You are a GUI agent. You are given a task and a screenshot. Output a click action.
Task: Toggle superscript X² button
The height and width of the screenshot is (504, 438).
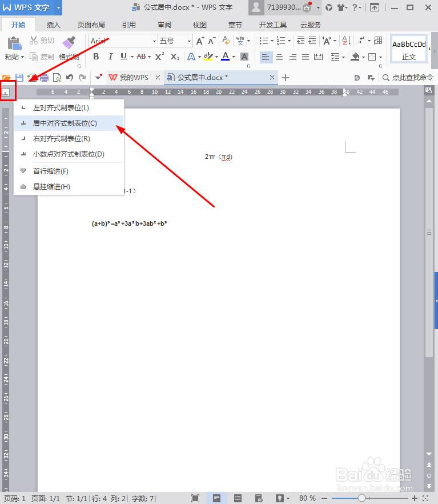[x=159, y=57]
